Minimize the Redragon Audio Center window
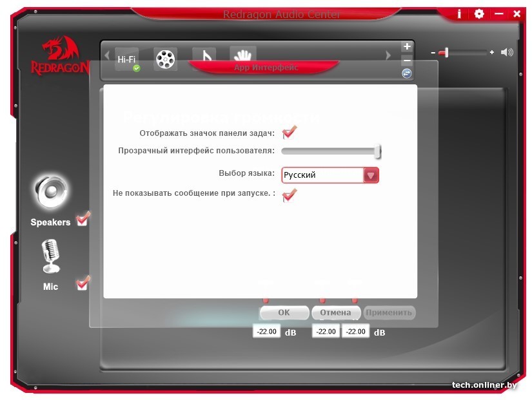 tap(498, 14)
